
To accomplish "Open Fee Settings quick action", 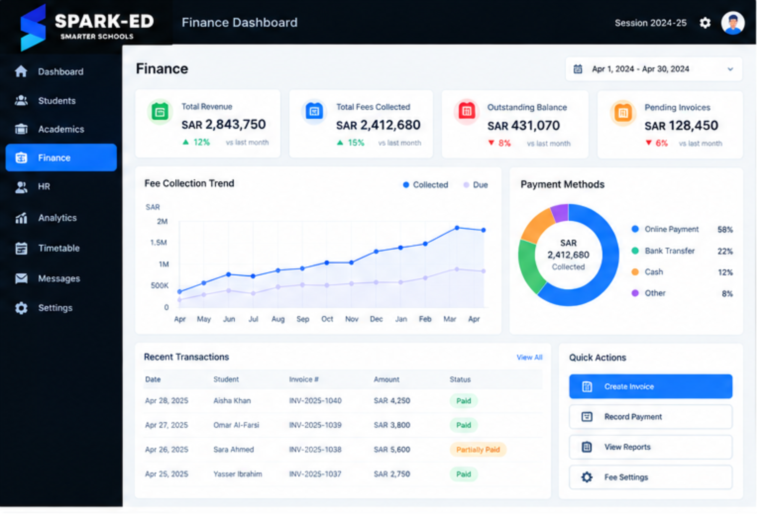I will pyautogui.click(x=651, y=477).
